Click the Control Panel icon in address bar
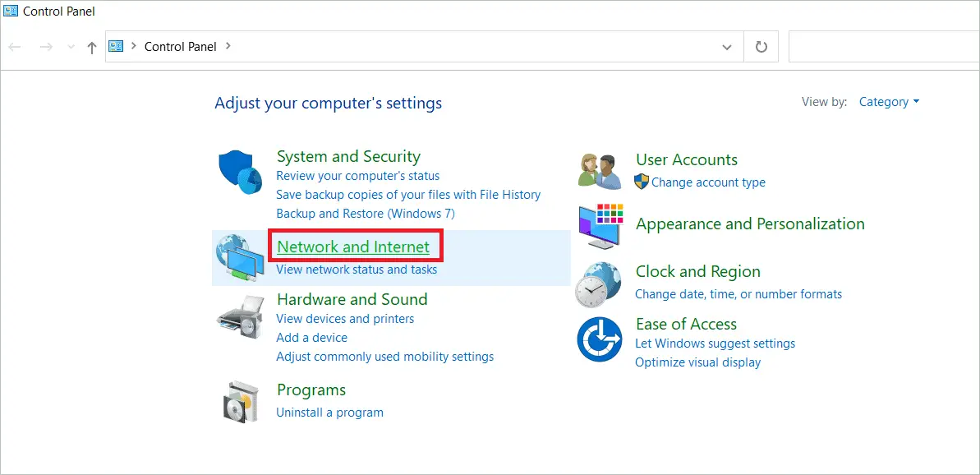 (117, 46)
